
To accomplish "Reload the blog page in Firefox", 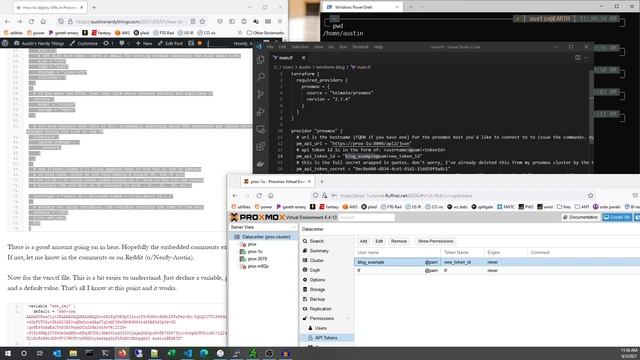I will [x=31, y=21].
